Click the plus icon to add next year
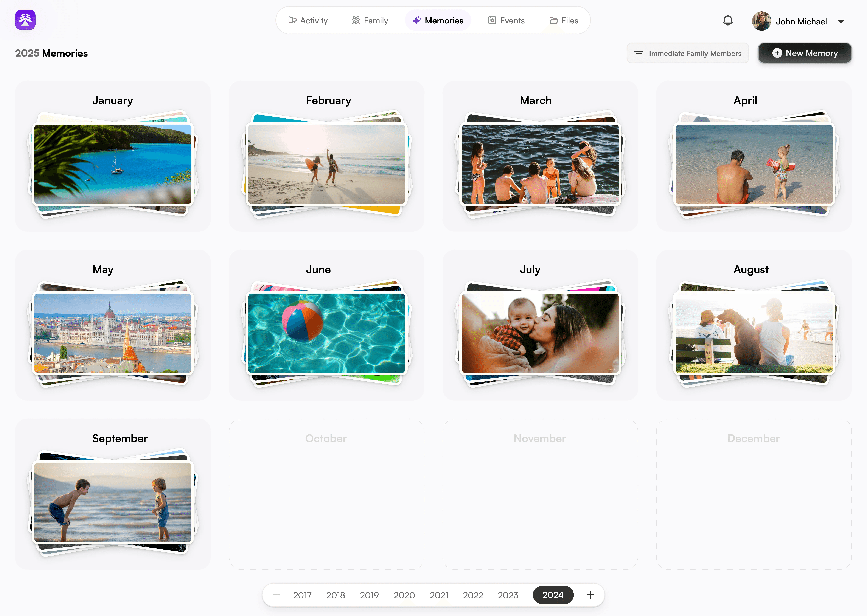867x616 pixels. tap(590, 595)
